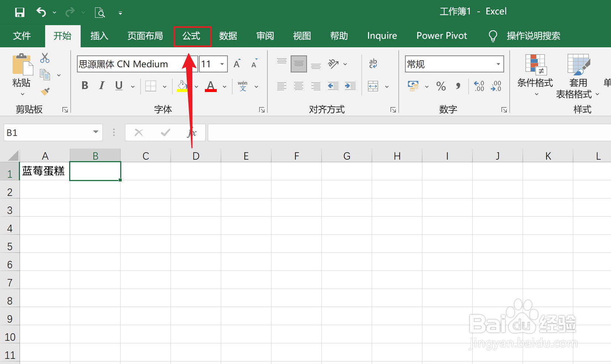Open the 公式 ribbon tab
The image size is (611, 364).
192,36
